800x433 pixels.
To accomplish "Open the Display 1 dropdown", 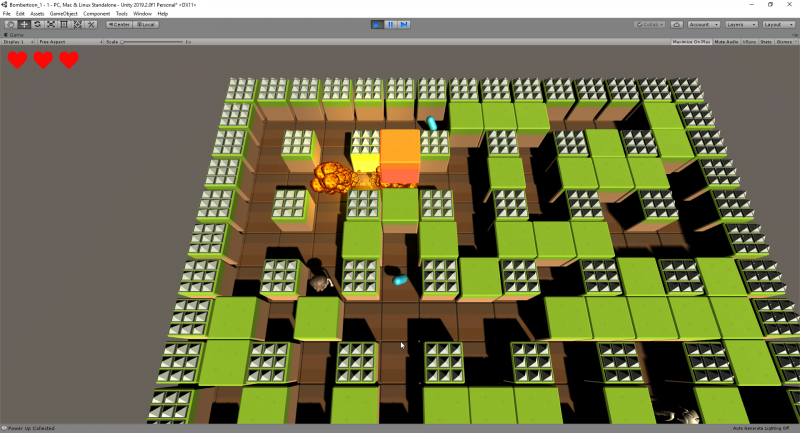I will pos(18,42).
